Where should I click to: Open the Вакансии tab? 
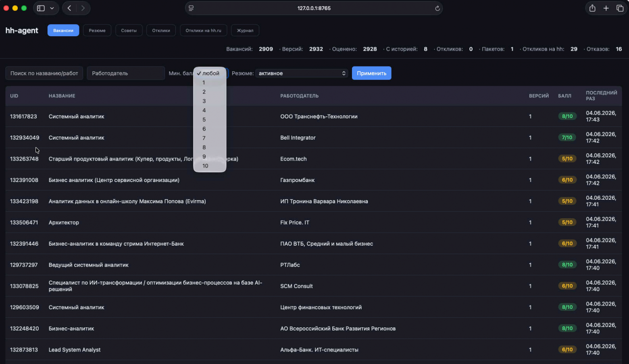pos(63,31)
